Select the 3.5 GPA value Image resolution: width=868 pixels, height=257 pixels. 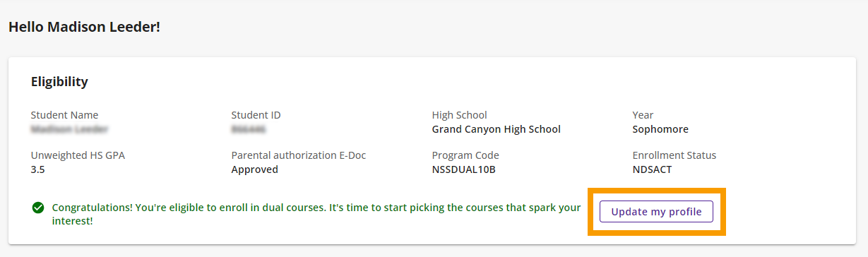(38, 169)
